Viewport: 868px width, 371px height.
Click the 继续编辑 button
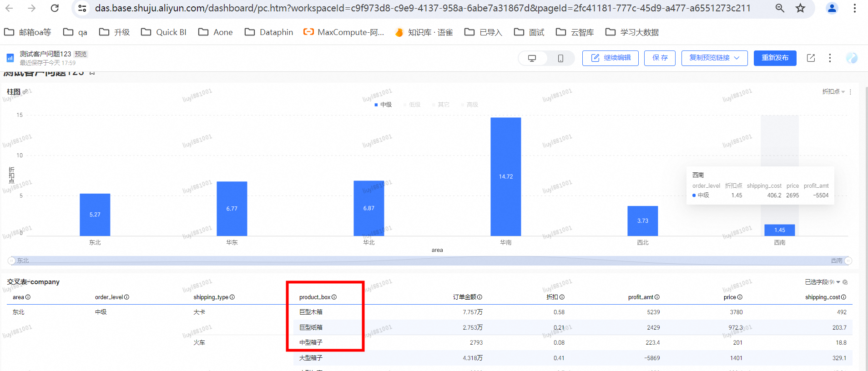point(610,58)
